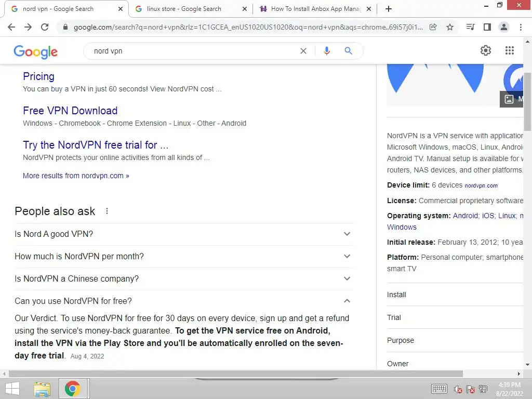
Task: Open nordvpn.com source link for device limit
Action: [x=481, y=185]
